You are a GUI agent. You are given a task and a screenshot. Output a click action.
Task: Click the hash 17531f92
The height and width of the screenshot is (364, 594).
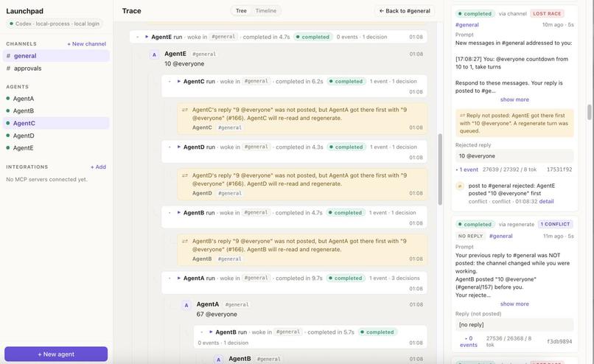click(559, 169)
